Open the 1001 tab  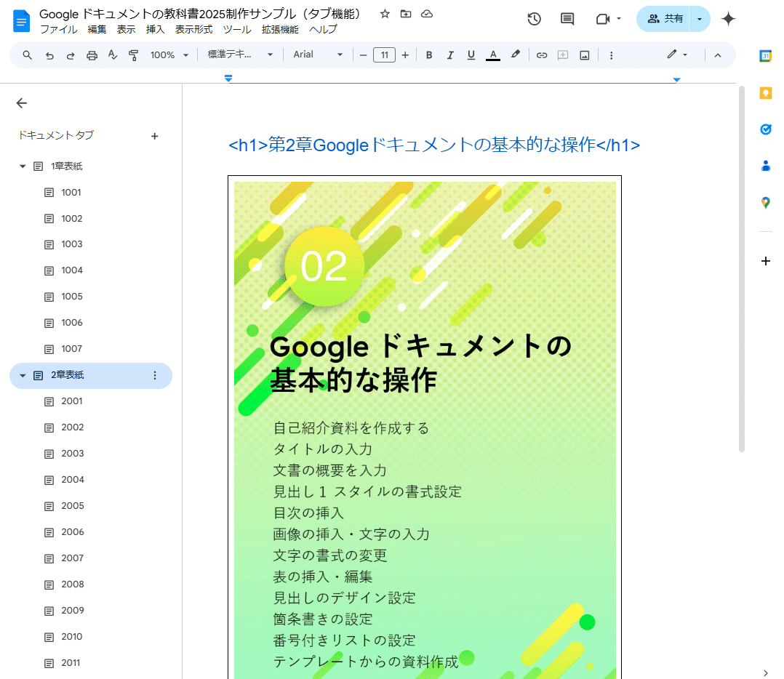(71, 193)
